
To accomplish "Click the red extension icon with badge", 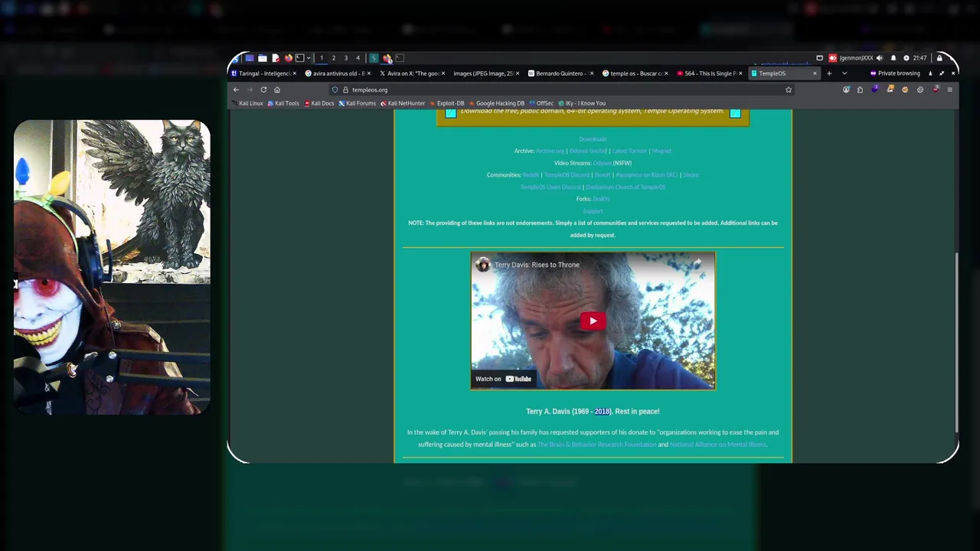I will (x=935, y=89).
